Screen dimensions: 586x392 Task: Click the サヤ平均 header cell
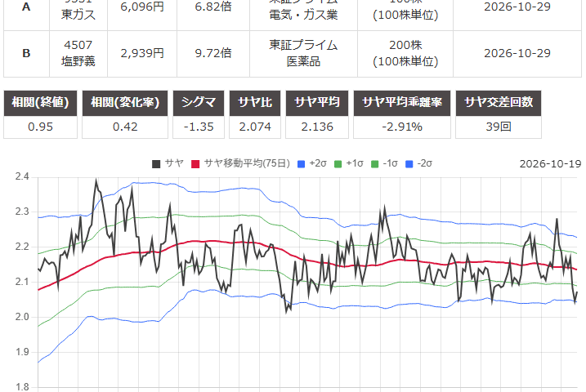(x=317, y=103)
